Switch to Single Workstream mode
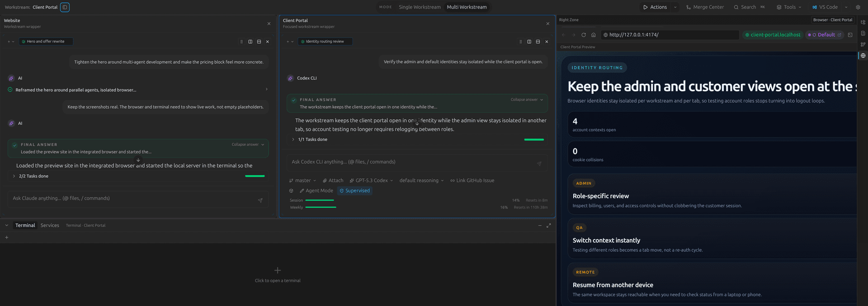Viewport: 868px width, 306px height. [420, 7]
